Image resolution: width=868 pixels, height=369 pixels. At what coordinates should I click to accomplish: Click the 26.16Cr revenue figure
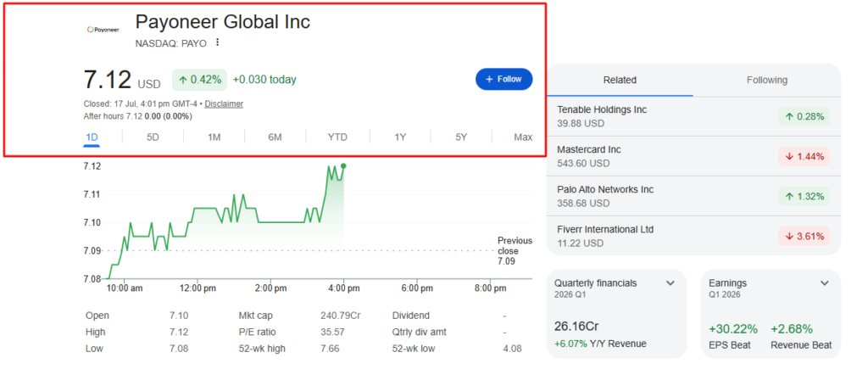(x=576, y=327)
